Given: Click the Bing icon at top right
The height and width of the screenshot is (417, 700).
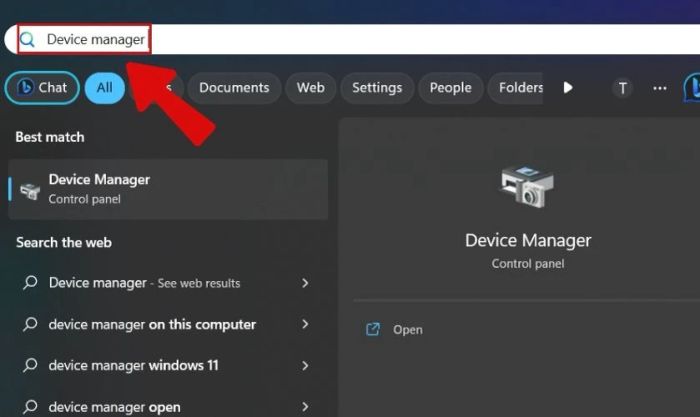Looking at the screenshot, I should point(692,88).
